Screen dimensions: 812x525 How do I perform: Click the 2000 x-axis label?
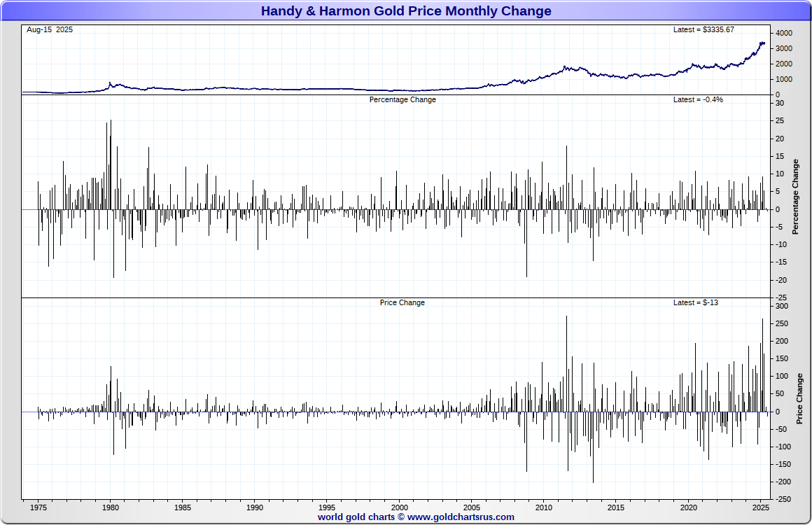(x=399, y=507)
